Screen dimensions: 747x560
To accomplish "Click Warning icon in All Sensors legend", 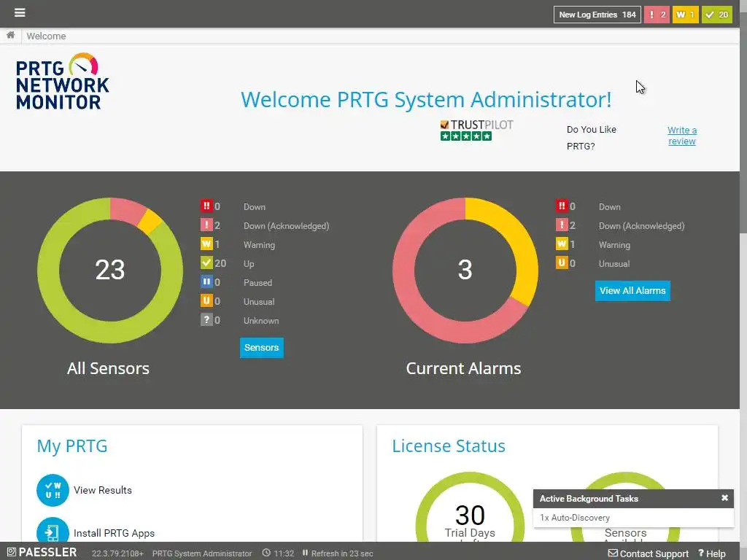I will [206, 244].
